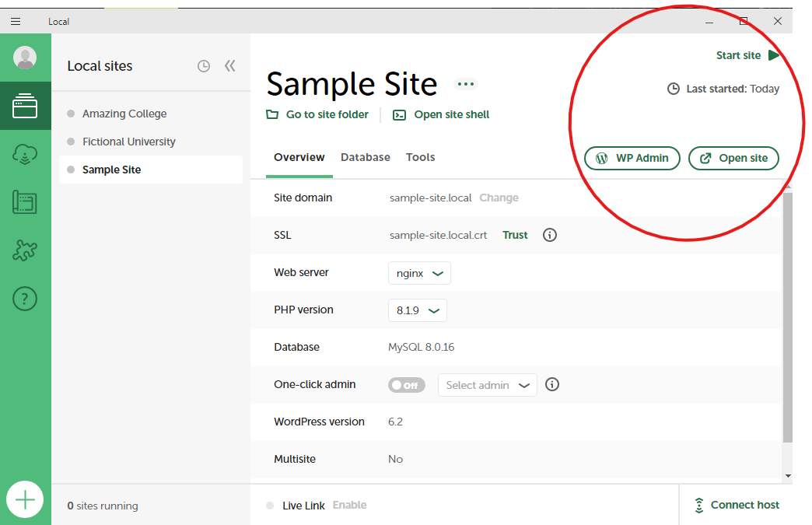Trust the SSL certificate
This screenshot has height=525, width=812.
click(515, 235)
